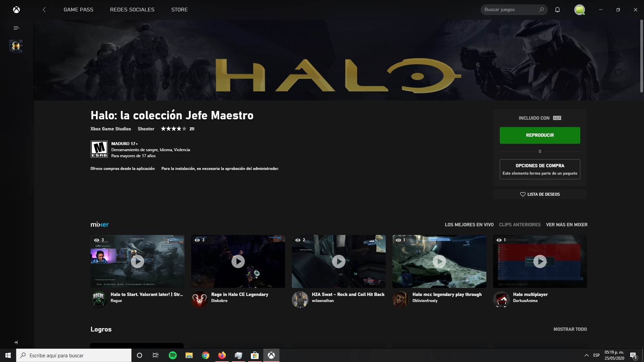Click the Shooter genre link
Screen dimensions: 644x362
click(x=146, y=129)
